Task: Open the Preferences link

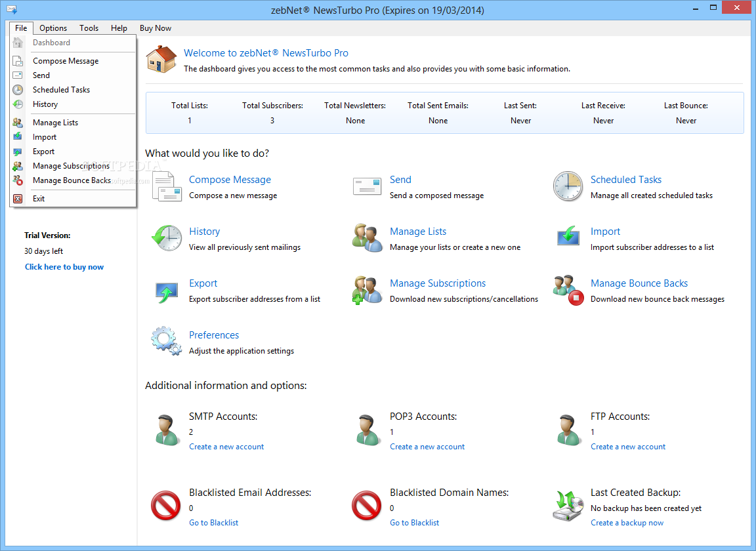Action: click(213, 335)
